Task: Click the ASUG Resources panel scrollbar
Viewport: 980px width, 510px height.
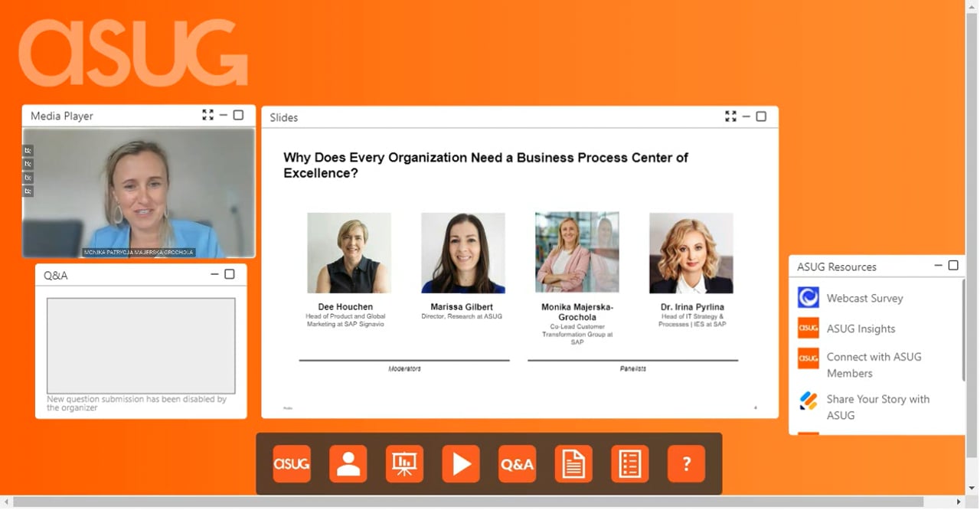Action: click(x=962, y=330)
